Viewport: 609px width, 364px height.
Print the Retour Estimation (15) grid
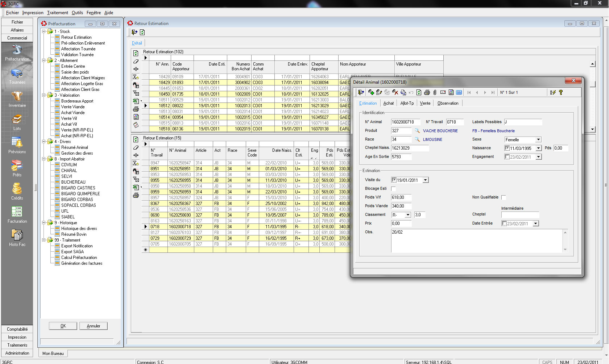tap(136, 195)
